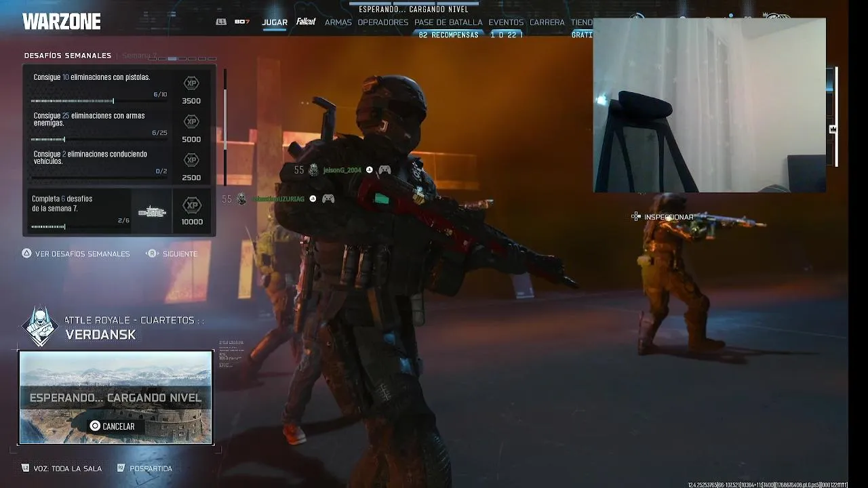Switch to the ARMAS tab

[338, 22]
